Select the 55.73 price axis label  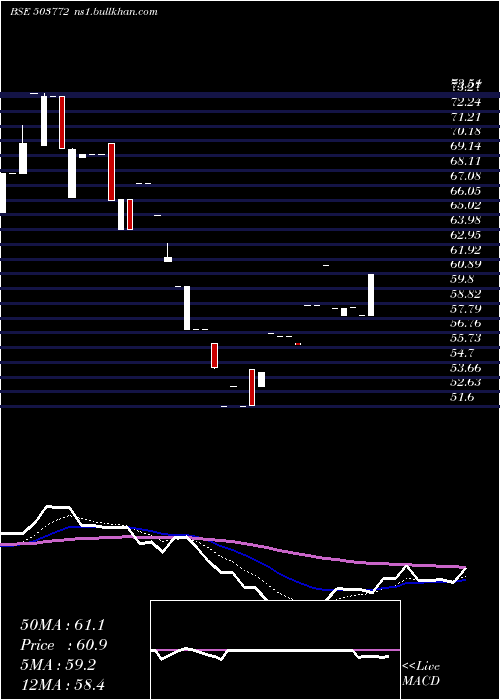466,338
